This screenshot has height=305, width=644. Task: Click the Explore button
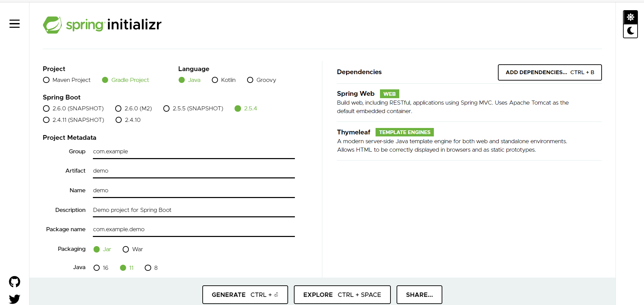point(342,295)
